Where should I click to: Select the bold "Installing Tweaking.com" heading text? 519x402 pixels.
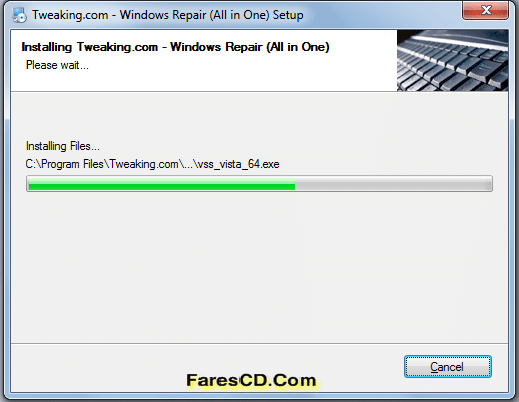click(x=90, y=47)
